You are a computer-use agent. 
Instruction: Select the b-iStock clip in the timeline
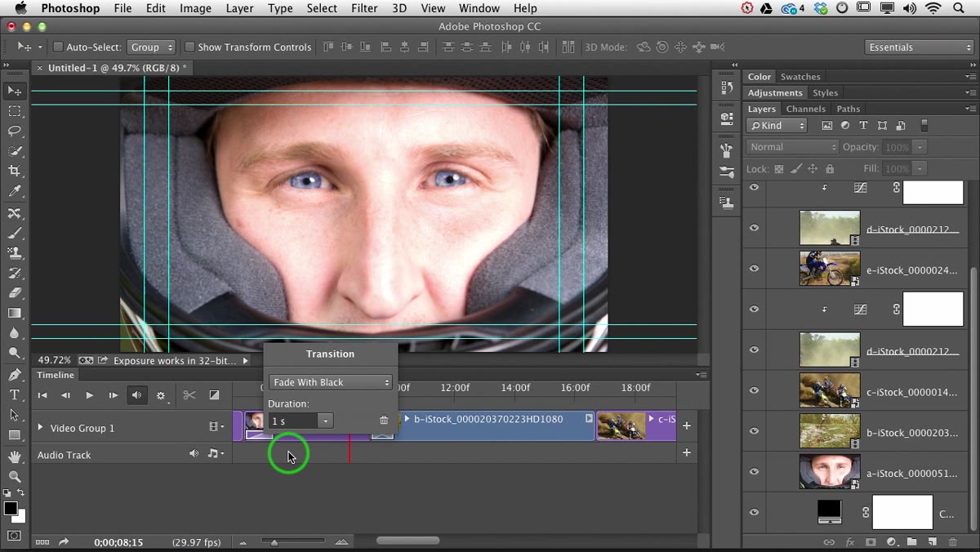[x=496, y=425]
